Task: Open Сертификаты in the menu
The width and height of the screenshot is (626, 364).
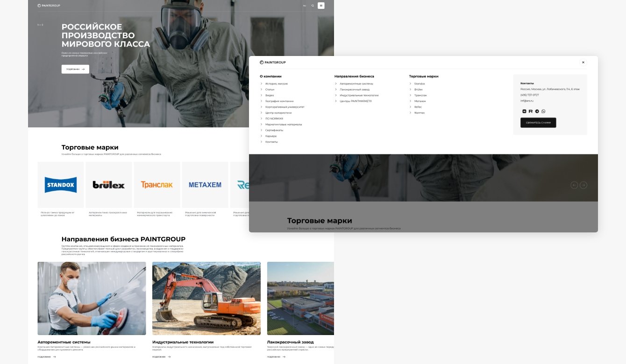Action: (274, 130)
